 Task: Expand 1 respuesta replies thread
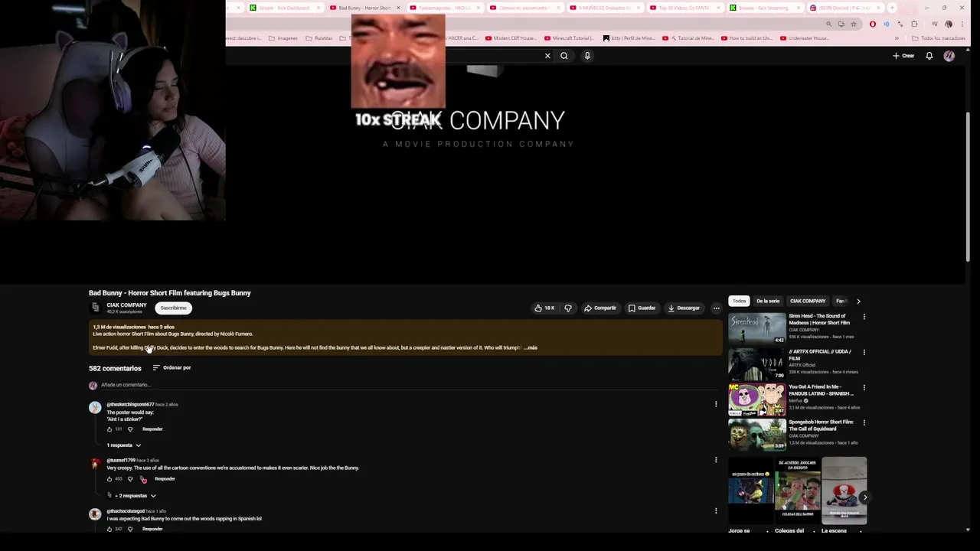point(124,445)
